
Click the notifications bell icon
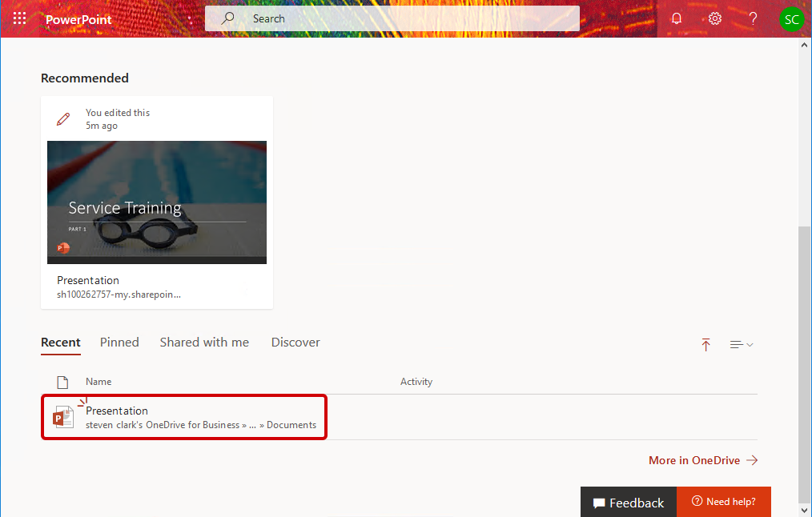pos(677,18)
